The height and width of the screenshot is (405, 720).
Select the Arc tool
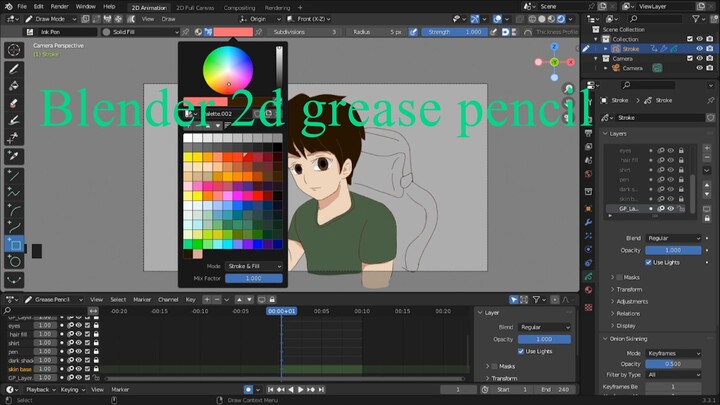pos(14,210)
